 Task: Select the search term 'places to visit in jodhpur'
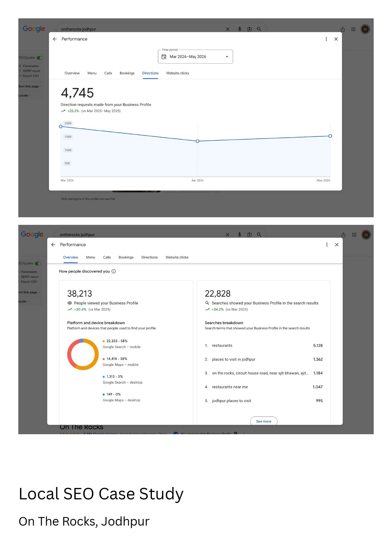pyautogui.click(x=264, y=359)
